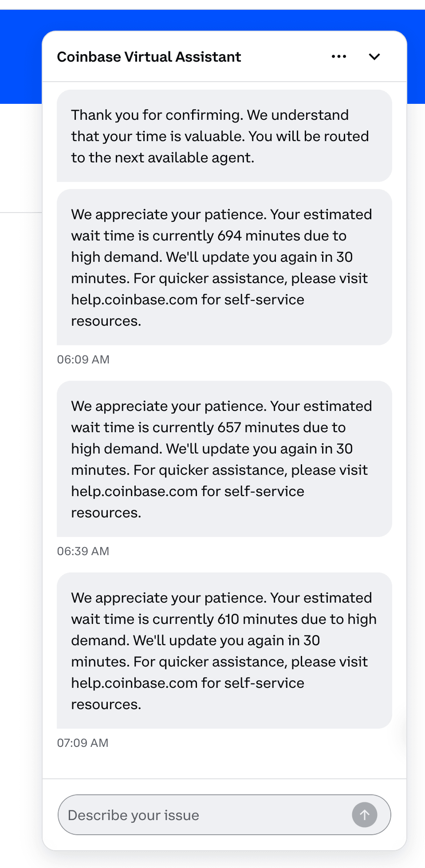The image size is (425, 868).
Task: Open help.coinbase.com link in 694 minutes message
Action: tap(134, 300)
